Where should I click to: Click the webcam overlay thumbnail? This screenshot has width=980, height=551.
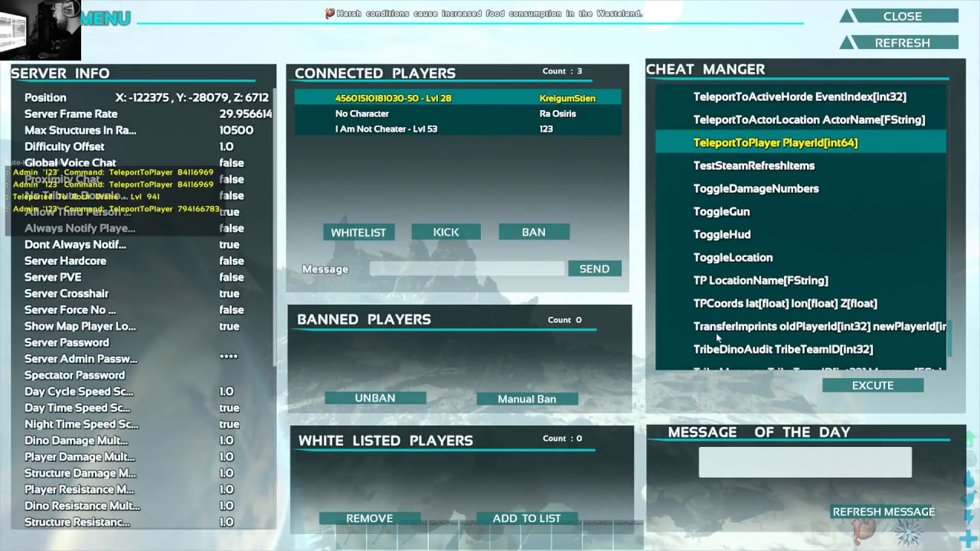click(41, 30)
